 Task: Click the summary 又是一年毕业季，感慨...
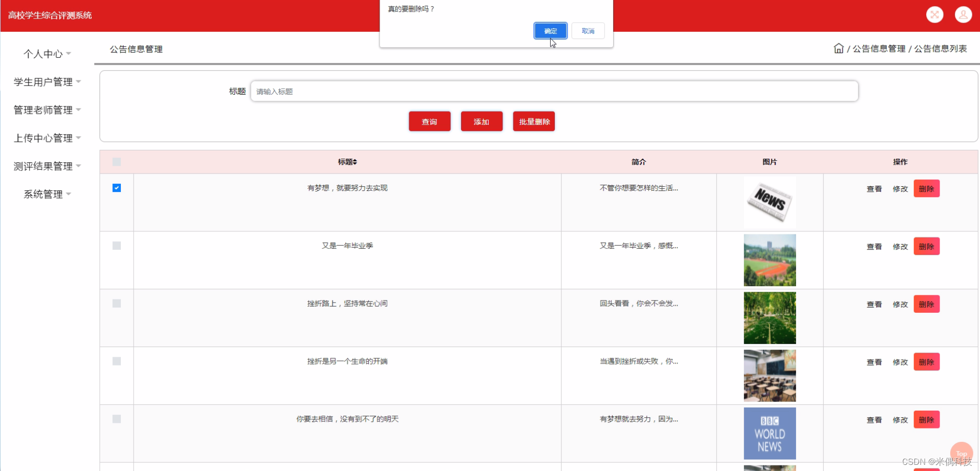pyautogui.click(x=639, y=246)
